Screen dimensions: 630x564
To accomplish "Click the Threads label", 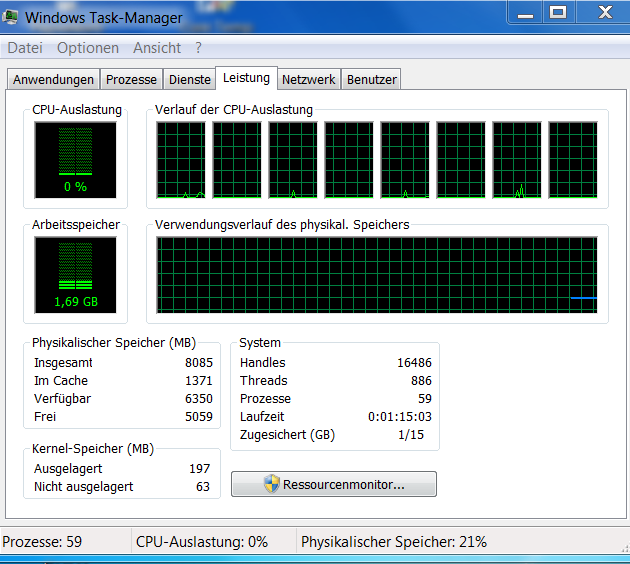I will pyautogui.click(x=264, y=380).
